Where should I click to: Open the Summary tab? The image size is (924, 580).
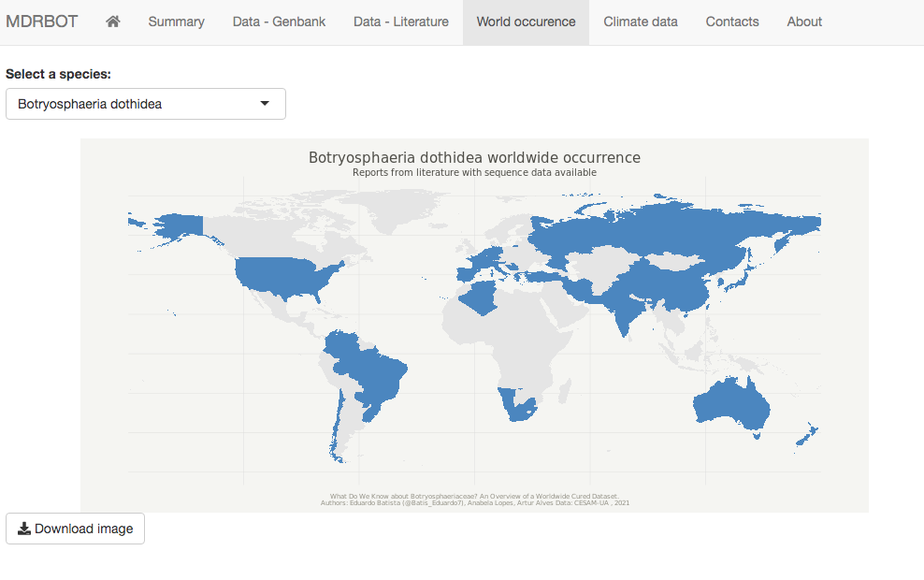176,22
